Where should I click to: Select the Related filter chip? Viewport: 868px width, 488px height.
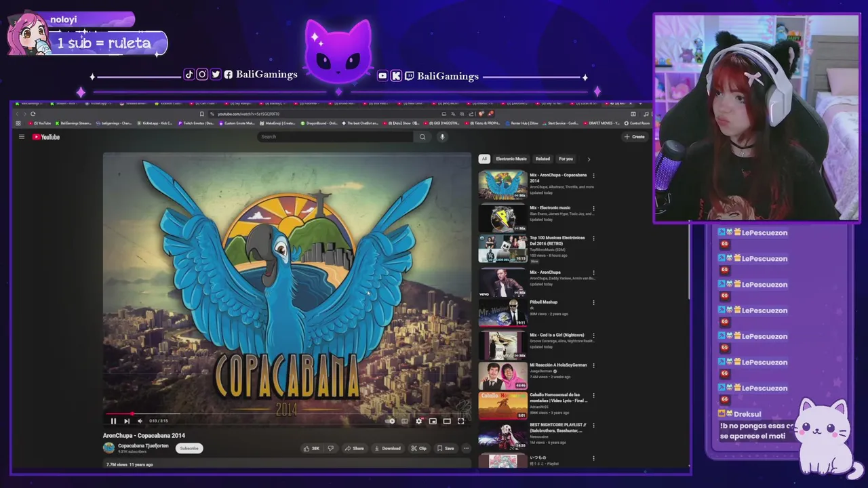542,159
